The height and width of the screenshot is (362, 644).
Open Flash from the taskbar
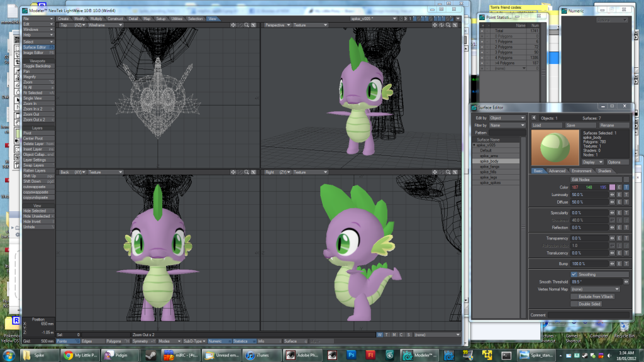(x=370, y=355)
